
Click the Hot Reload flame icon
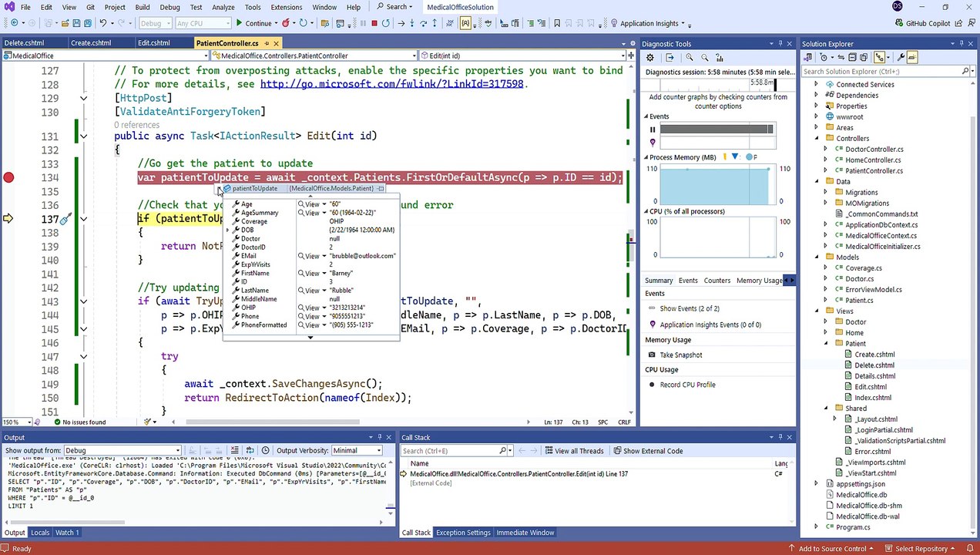tap(286, 24)
